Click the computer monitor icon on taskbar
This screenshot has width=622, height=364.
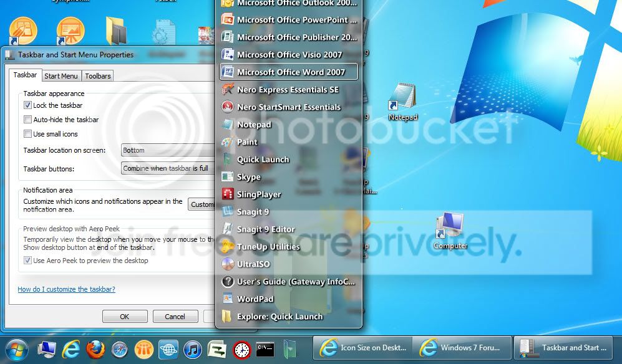coord(47,349)
